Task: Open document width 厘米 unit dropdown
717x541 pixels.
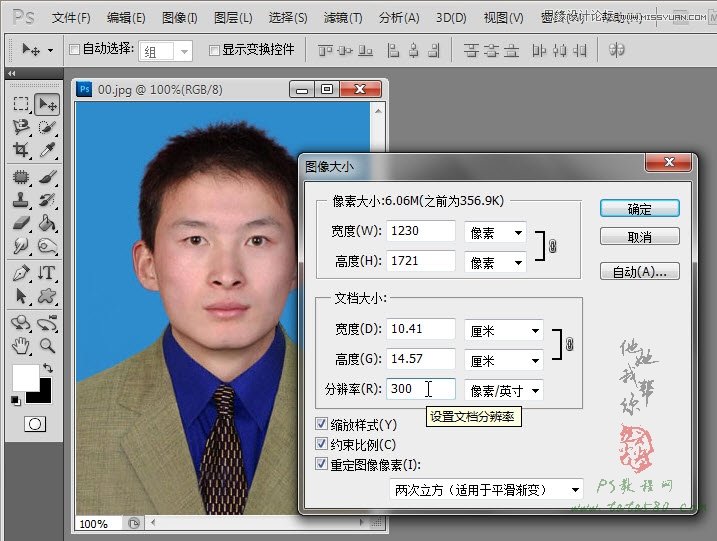Action: click(504, 330)
